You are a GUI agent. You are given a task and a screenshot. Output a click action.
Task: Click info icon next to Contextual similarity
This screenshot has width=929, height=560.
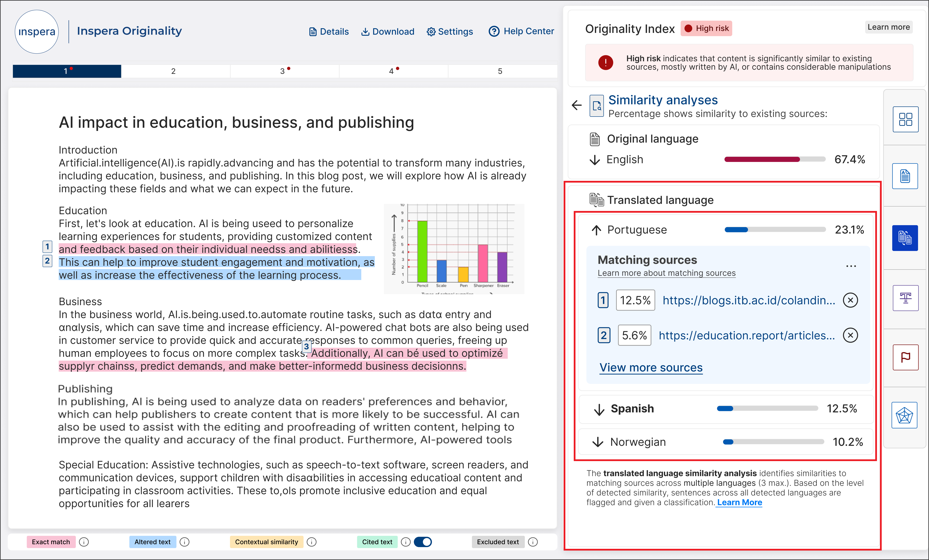(311, 542)
